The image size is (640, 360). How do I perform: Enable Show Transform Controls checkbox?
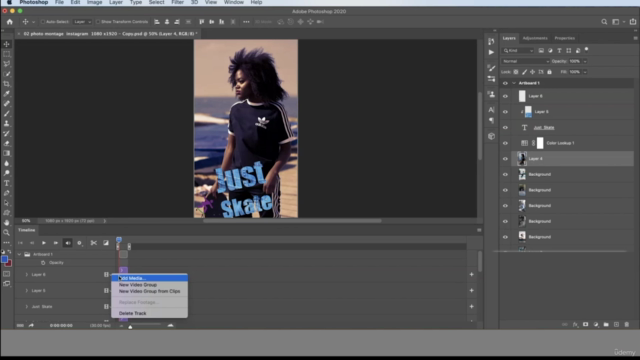[x=98, y=22]
